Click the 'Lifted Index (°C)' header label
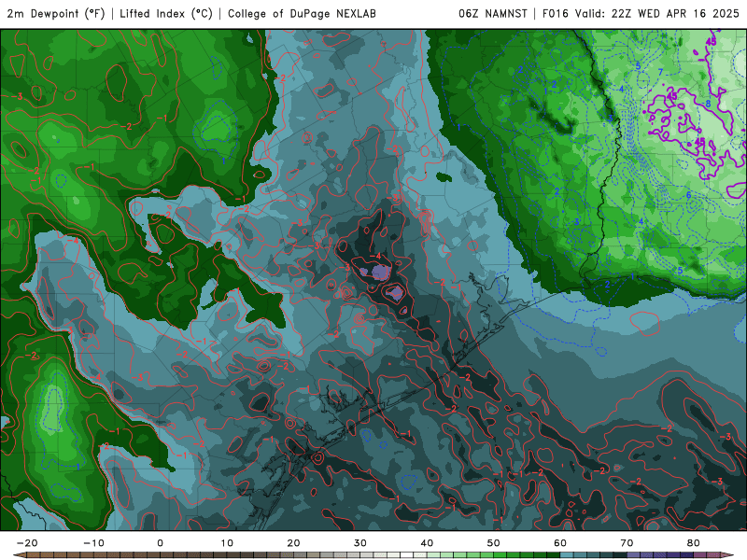This screenshot has height=560, width=747. tap(166, 13)
